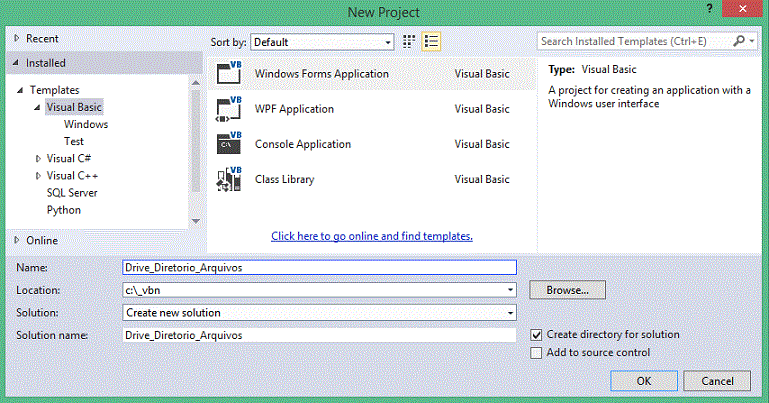Select Visual C++ template category

tap(72, 176)
